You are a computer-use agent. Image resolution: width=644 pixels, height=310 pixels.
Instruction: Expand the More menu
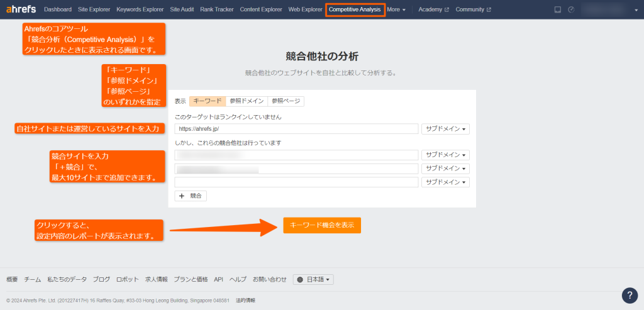[x=396, y=9]
